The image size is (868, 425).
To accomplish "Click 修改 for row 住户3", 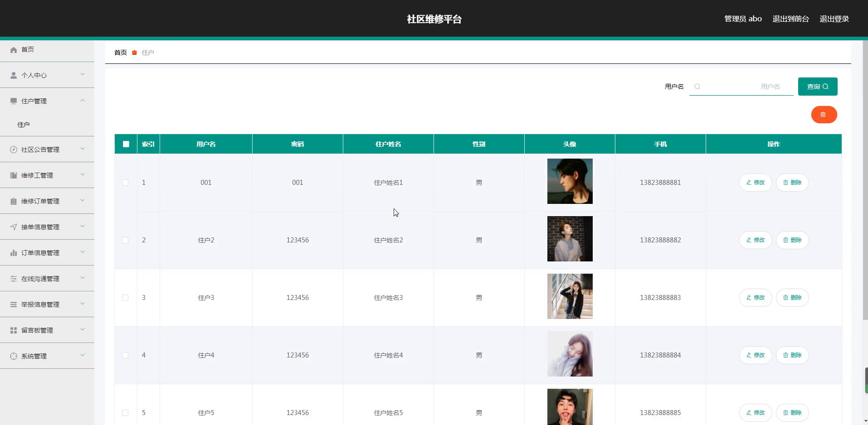I will [756, 298].
